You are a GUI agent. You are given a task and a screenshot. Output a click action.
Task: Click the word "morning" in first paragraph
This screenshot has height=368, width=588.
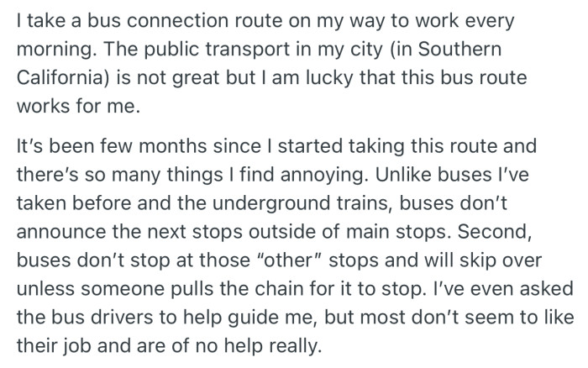(x=50, y=41)
